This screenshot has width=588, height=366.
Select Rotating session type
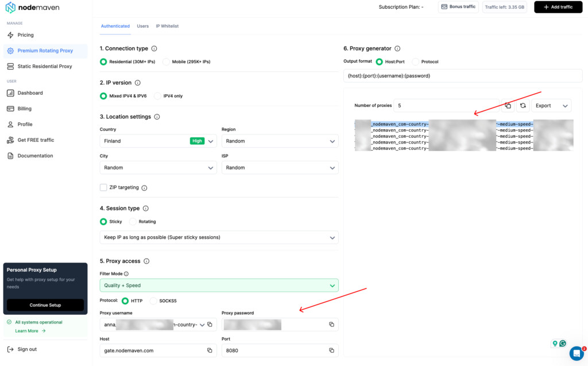[133, 222]
